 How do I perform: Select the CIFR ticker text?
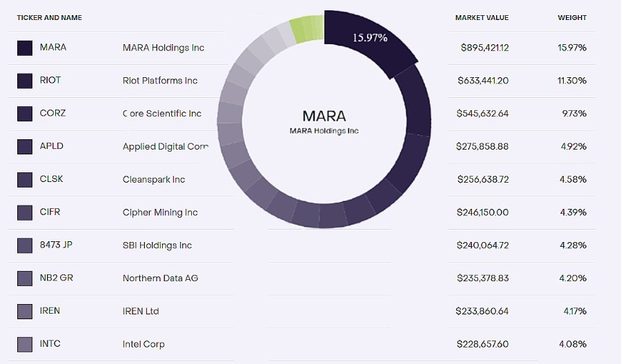[x=50, y=212]
